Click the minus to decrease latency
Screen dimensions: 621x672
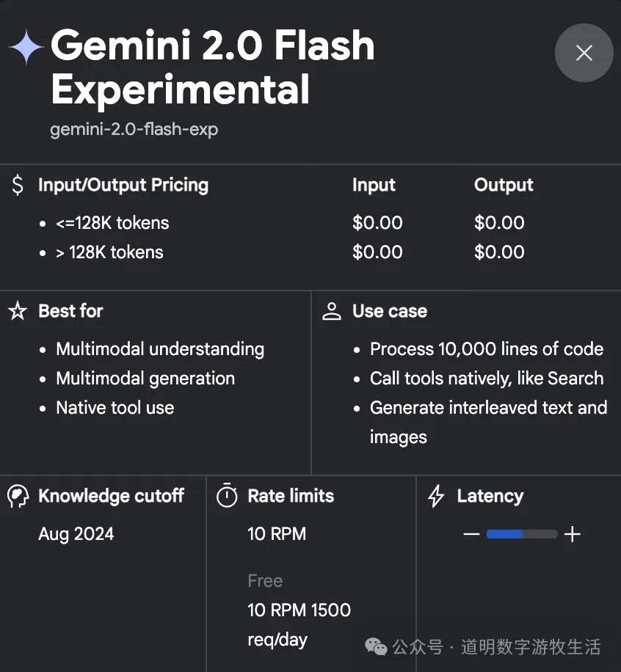[472, 534]
